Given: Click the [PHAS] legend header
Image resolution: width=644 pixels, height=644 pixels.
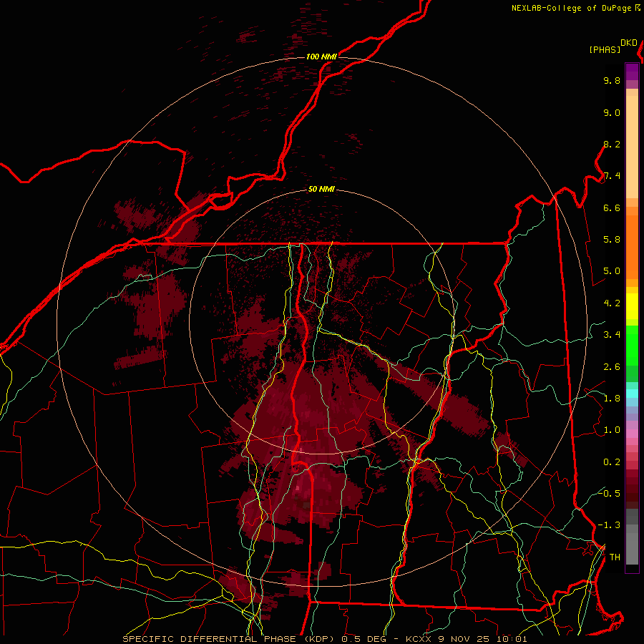Looking at the screenshot, I should [x=605, y=49].
